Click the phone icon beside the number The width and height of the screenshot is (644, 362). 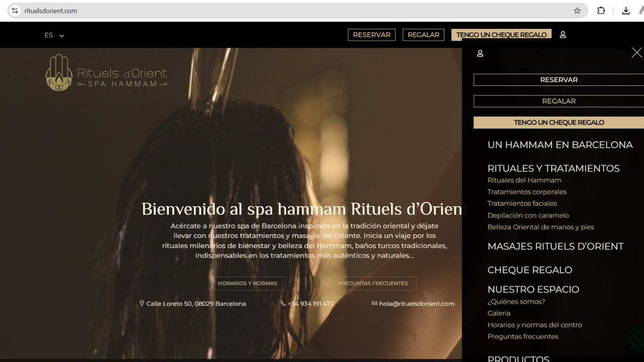pyautogui.click(x=283, y=303)
